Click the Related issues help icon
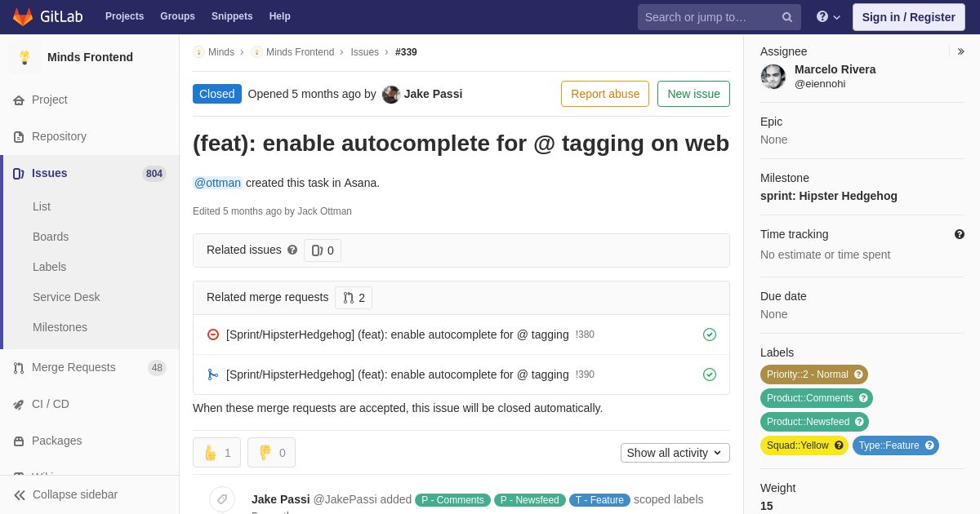The width and height of the screenshot is (980, 514). [292, 250]
